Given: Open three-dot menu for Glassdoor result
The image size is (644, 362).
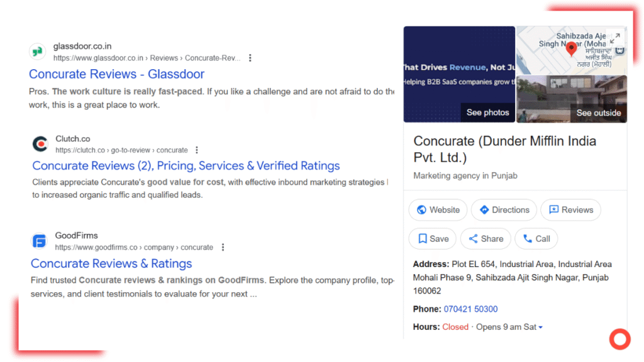Looking at the screenshot, I should coord(250,58).
